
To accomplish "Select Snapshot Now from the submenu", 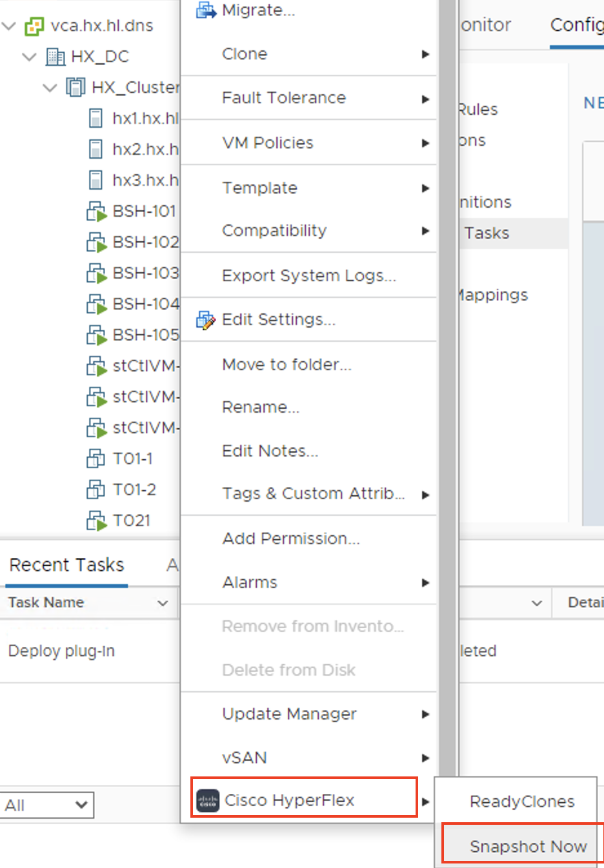I will coord(528,846).
